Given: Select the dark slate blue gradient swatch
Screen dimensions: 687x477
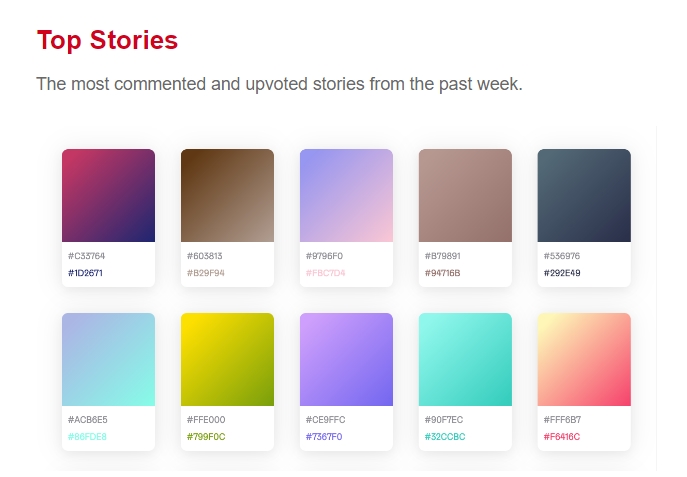Looking at the screenshot, I should 584,195.
